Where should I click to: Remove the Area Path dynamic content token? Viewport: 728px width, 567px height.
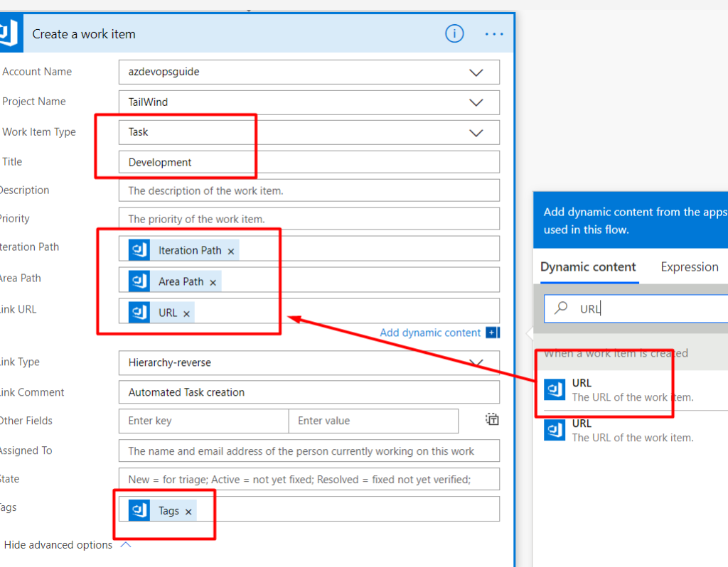pos(212,281)
